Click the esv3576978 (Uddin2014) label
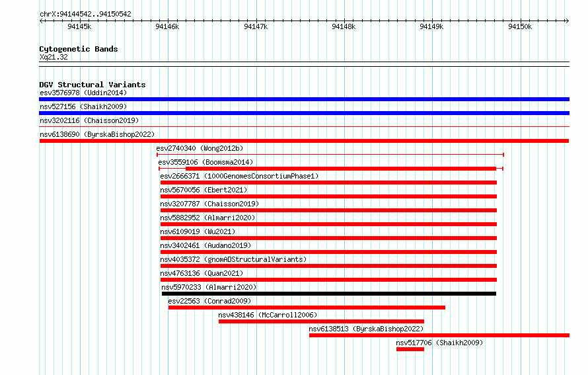Viewport: 588px width, 375px height. point(83,93)
